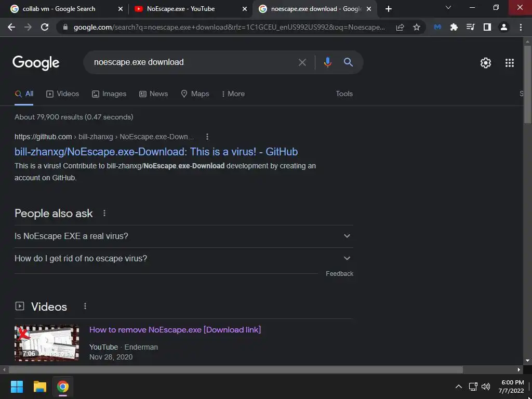
Task: Toggle the browser side panel
Action: 487,27
